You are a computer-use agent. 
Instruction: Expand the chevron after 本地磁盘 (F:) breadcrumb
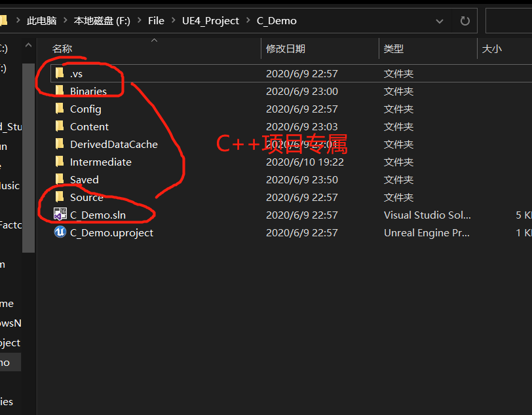tap(139, 20)
